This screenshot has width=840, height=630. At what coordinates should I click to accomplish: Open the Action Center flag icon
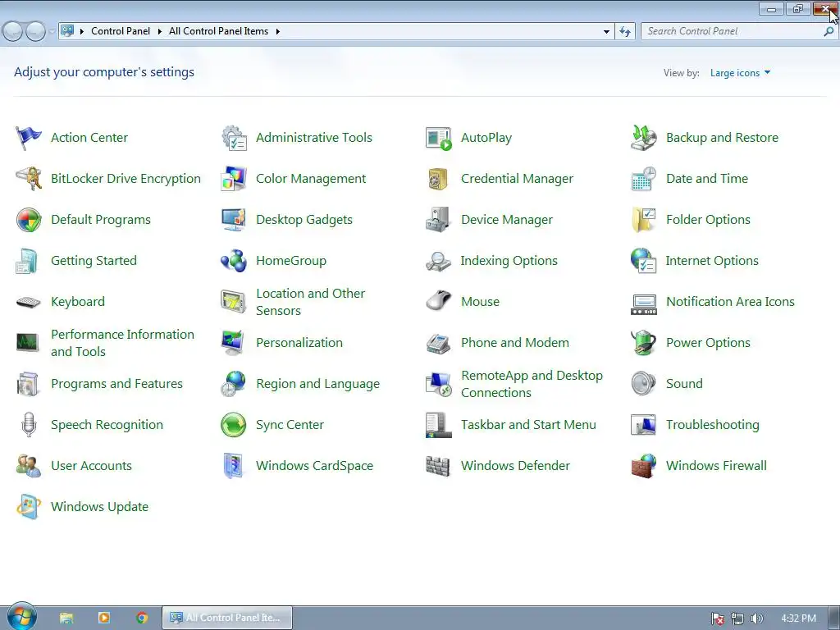click(29, 138)
